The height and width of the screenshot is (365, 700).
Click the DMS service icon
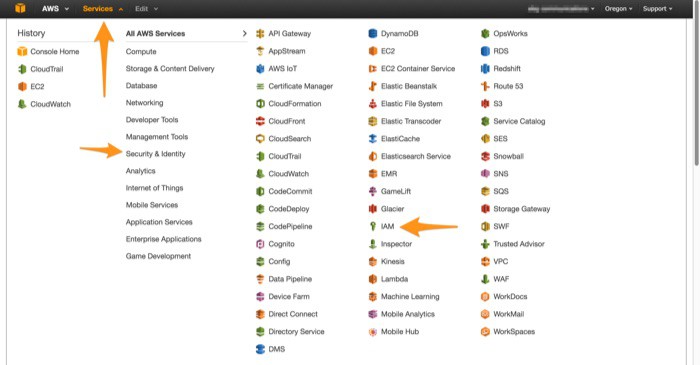coord(260,349)
